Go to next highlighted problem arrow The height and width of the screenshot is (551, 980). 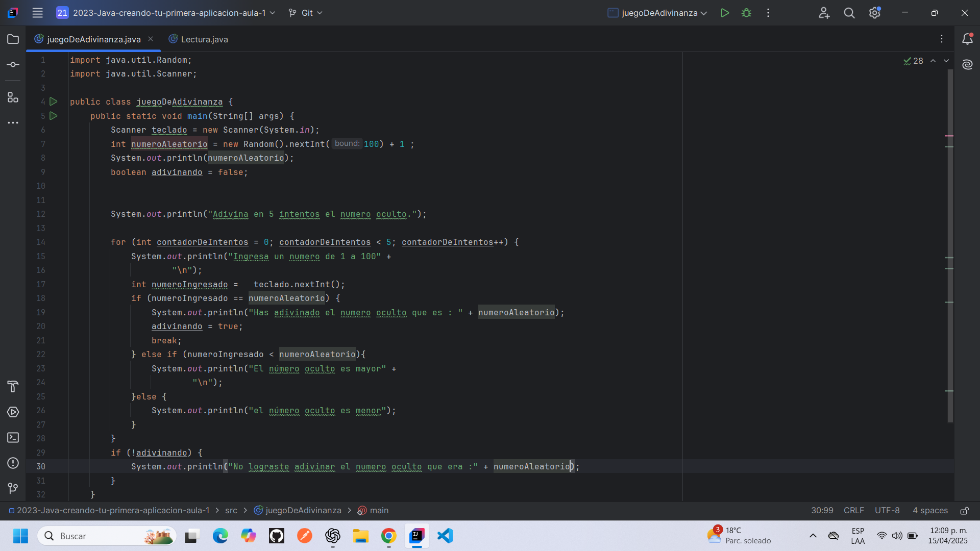tap(946, 61)
